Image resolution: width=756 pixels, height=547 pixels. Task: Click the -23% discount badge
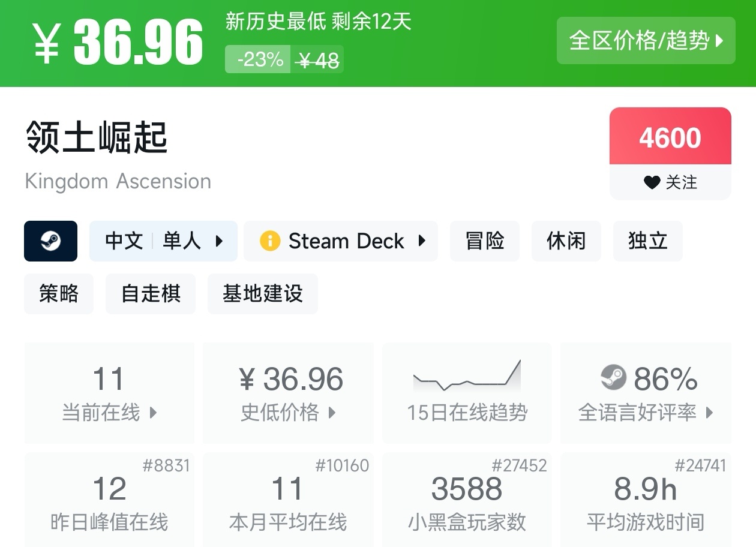coord(259,59)
